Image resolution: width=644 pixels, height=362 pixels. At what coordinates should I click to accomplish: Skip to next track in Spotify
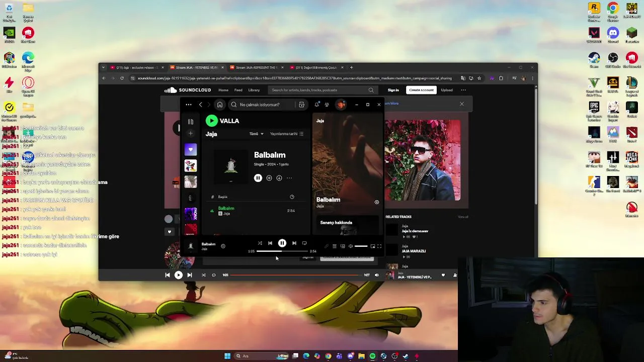[x=294, y=243]
